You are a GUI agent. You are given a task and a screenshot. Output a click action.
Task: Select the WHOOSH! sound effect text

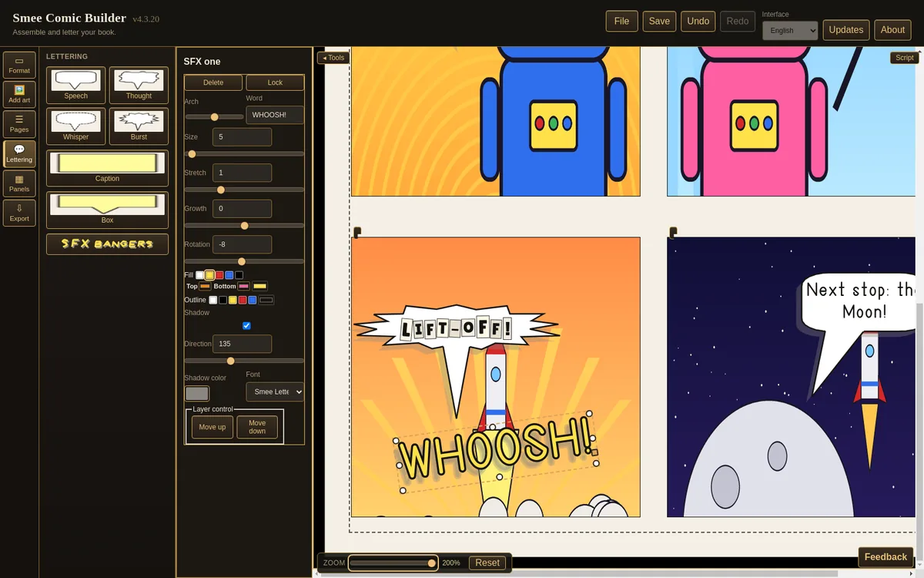(x=497, y=451)
